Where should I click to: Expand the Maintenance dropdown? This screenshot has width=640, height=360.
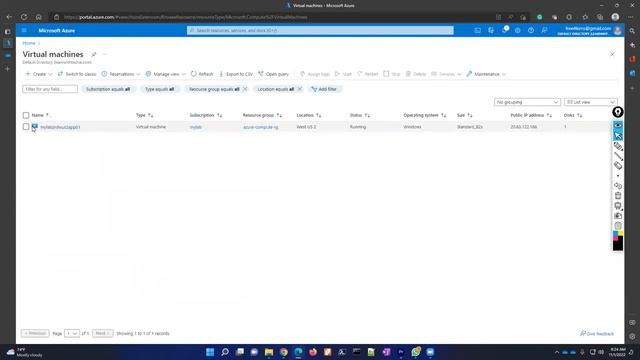click(486, 74)
